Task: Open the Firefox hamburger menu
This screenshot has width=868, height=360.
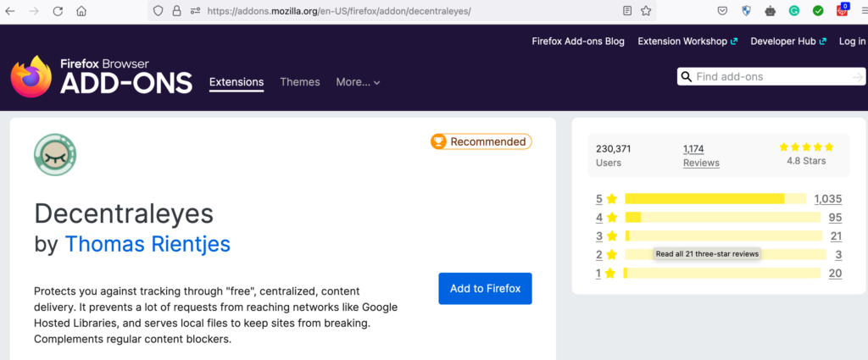Action: tap(864, 10)
